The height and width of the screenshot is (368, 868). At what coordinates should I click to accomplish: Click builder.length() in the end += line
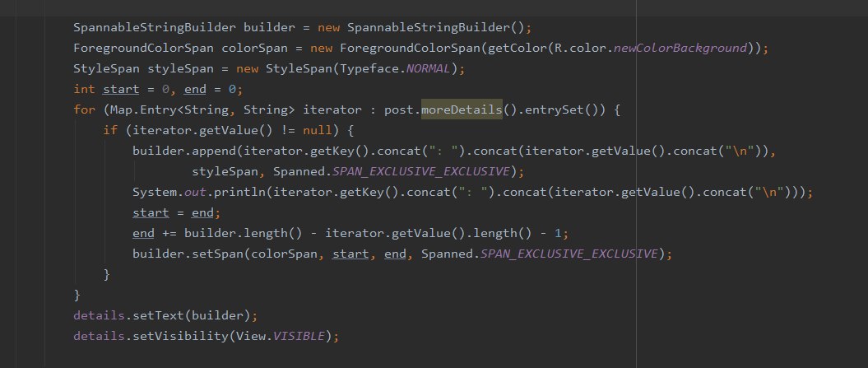tap(243, 233)
